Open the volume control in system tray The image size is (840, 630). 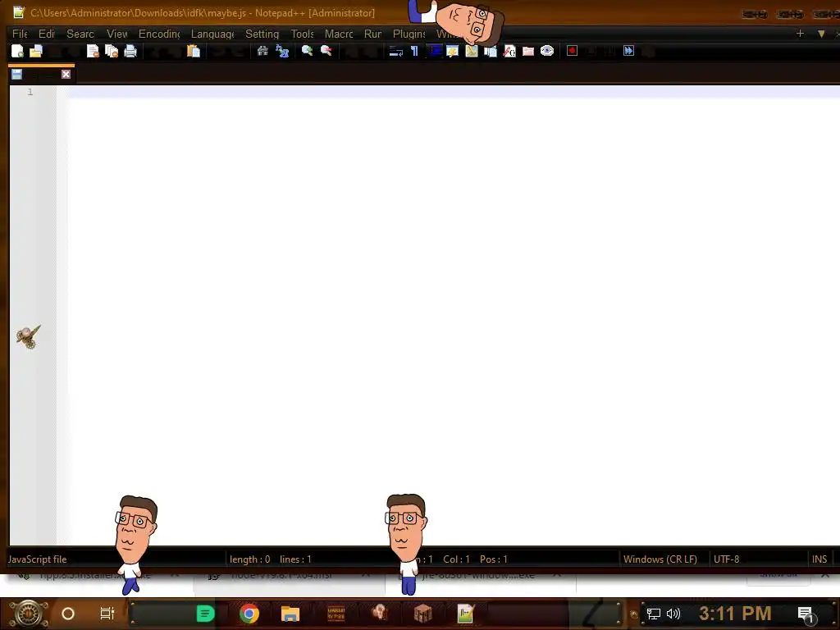673,614
